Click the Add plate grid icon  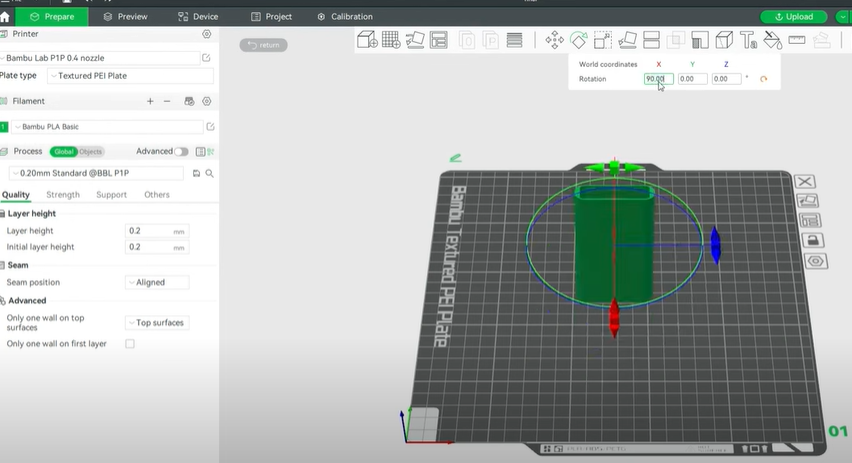(x=391, y=40)
